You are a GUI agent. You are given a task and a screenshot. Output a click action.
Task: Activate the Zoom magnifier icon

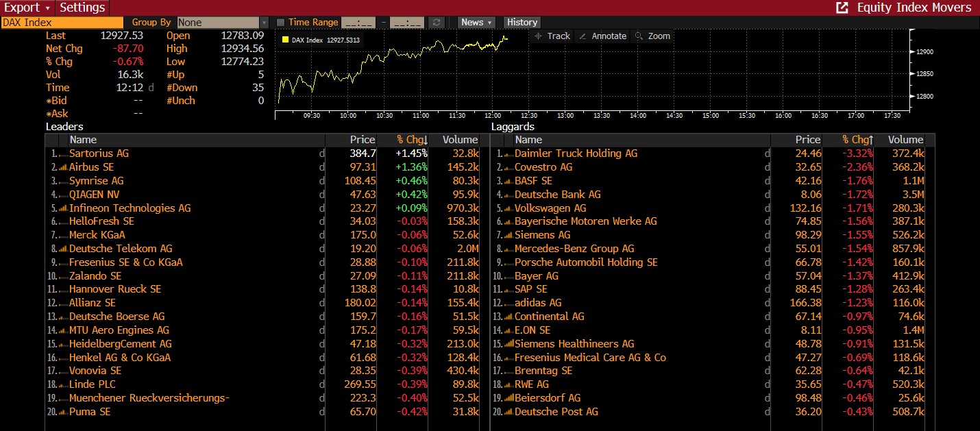pos(639,36)
